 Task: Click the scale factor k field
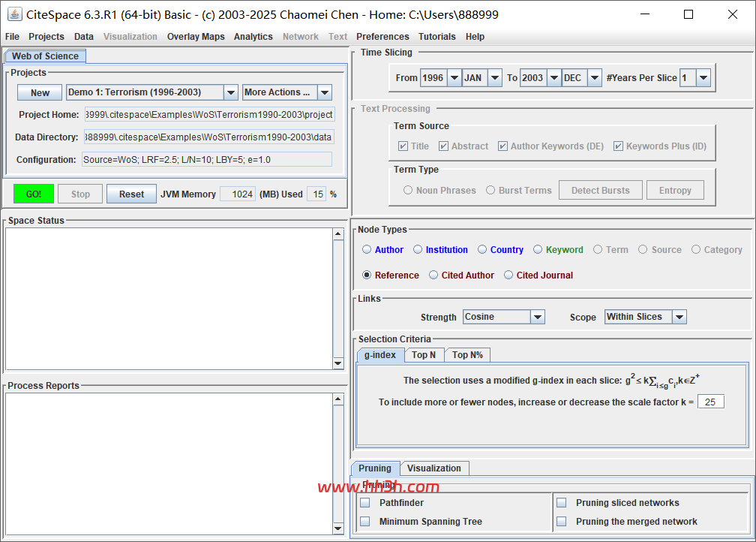711,402
